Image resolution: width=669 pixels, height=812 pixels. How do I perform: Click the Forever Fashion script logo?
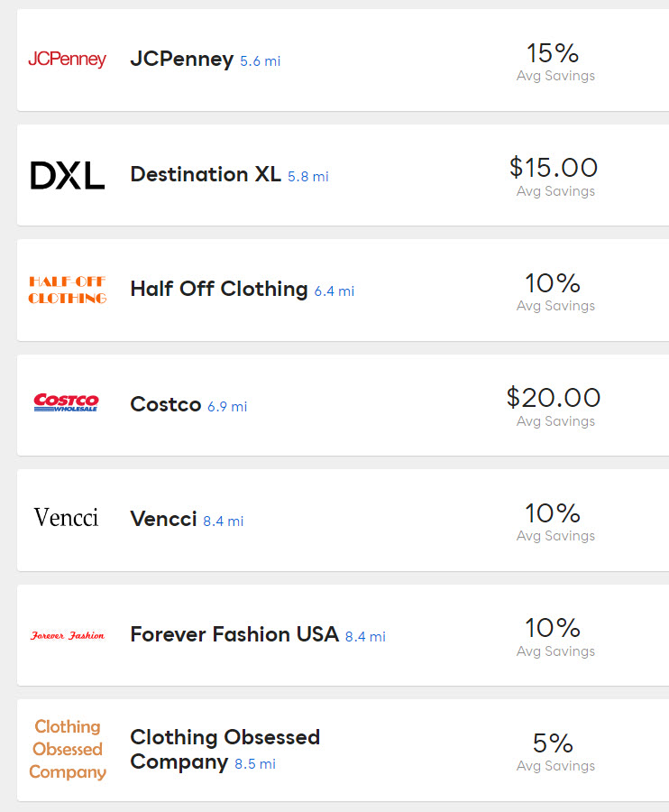pyautogui.click(x=68, y=635)
